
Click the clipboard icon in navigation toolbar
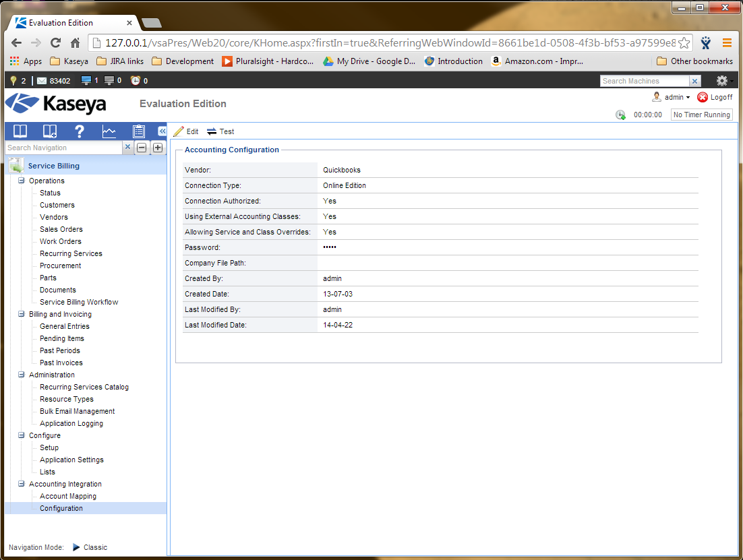pyautogui.click(x=138, y=131)
